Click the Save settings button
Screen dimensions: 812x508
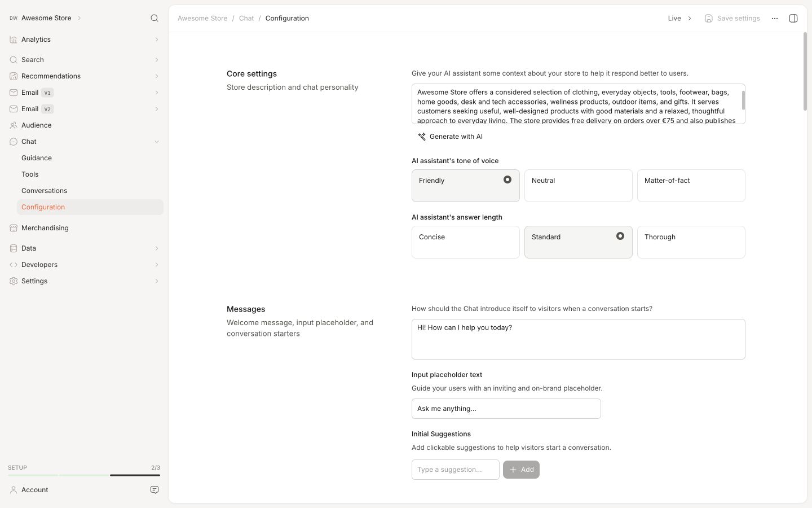(x=732, y=19)
